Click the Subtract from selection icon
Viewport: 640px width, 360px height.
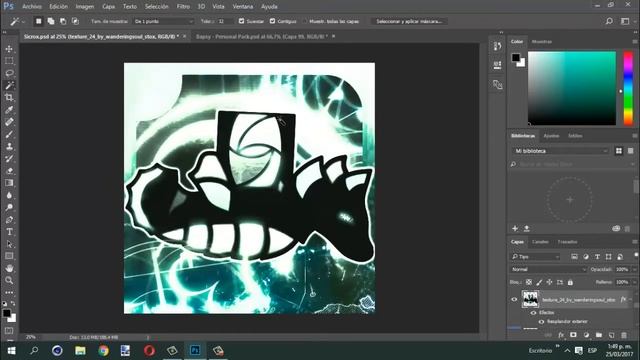tap(63, 21)
